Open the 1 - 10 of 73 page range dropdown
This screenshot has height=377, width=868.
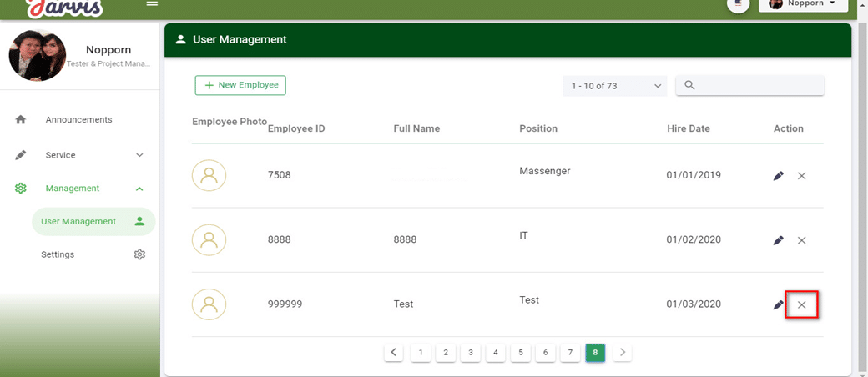coord(615,86)
